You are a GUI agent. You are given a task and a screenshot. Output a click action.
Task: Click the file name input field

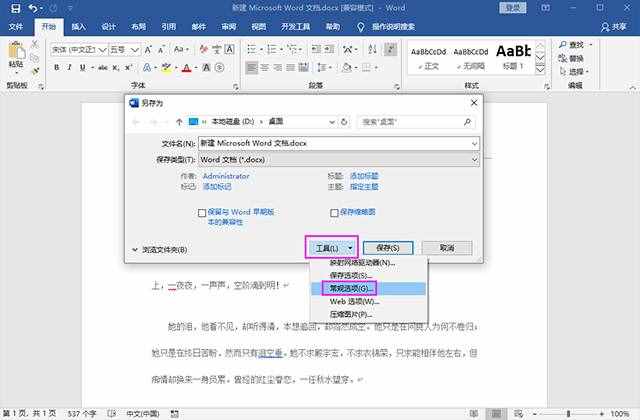click(338, 144)
